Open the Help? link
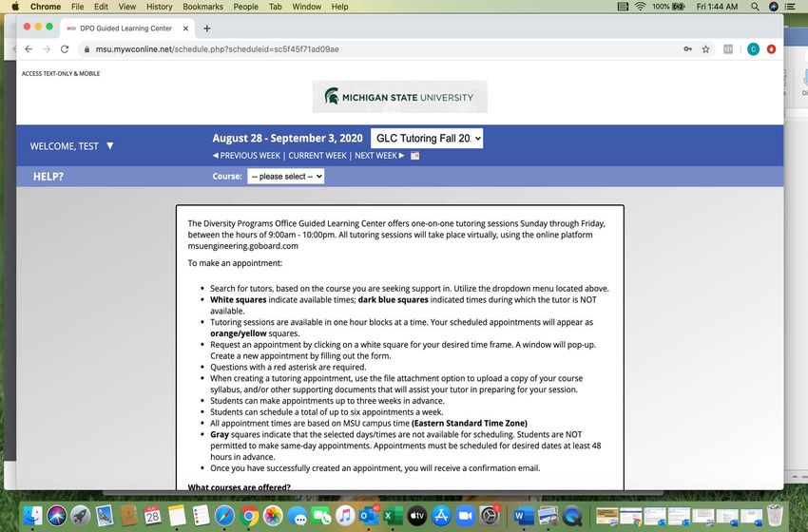The image size is (808, 532). (x=48, y=177)
